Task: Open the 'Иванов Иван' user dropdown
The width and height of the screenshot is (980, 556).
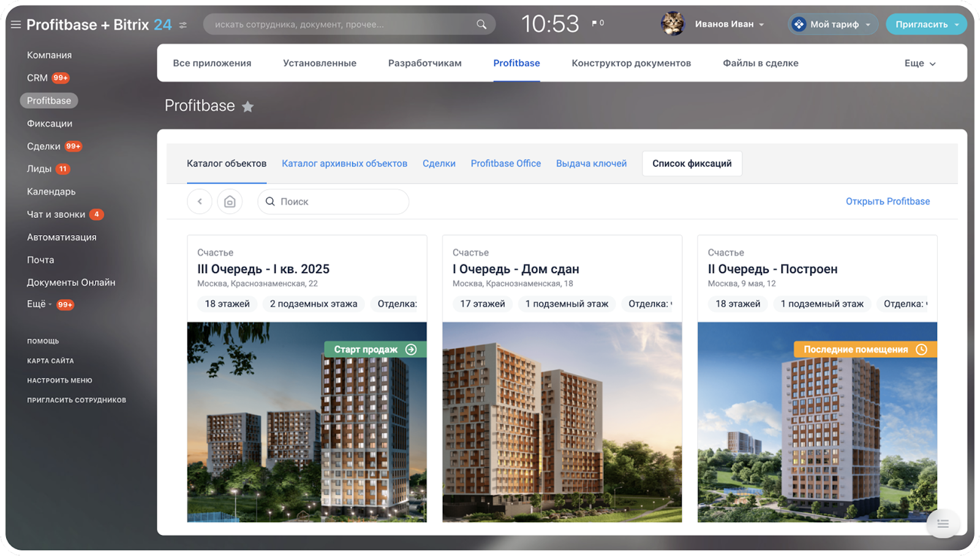Action: coord(729,24)
